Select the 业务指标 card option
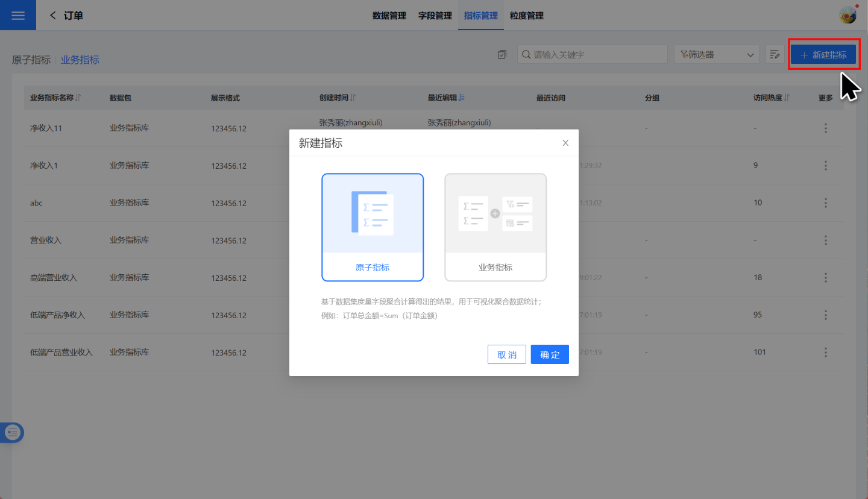The width and height of the screenshot is (868, 499). [495, 227]
